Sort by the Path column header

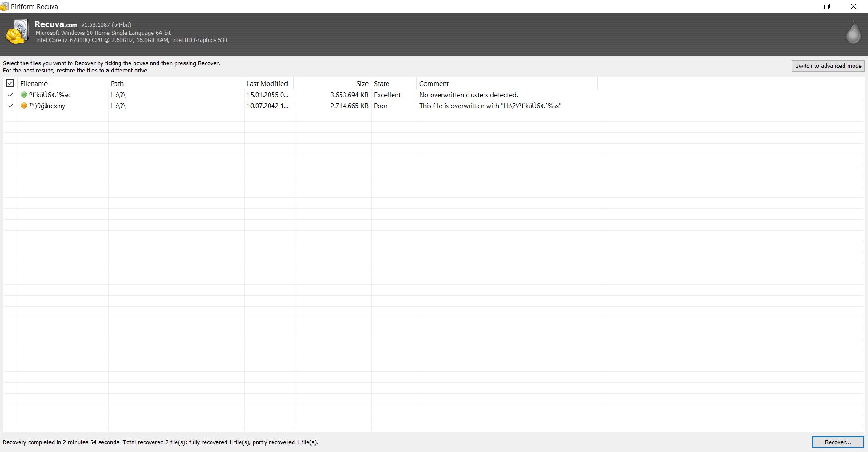coord(176,84)
